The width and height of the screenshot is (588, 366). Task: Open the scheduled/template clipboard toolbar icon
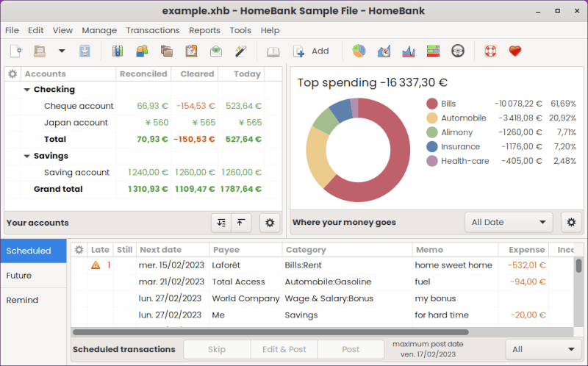coord(191,51)
